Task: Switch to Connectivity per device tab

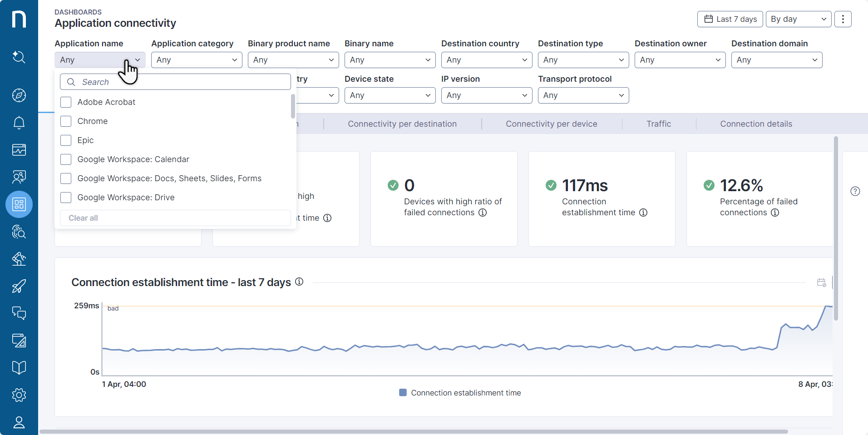Action: (551, 124)
